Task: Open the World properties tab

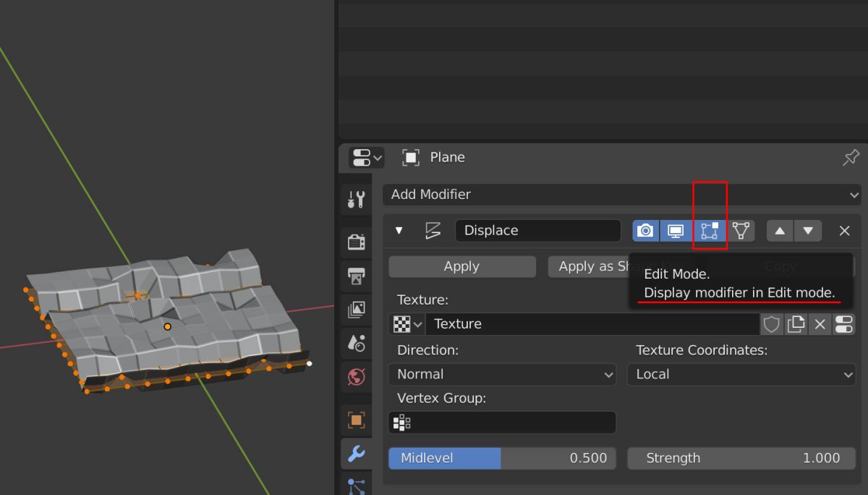Action: pyautogui.click(x=356, y=376)
